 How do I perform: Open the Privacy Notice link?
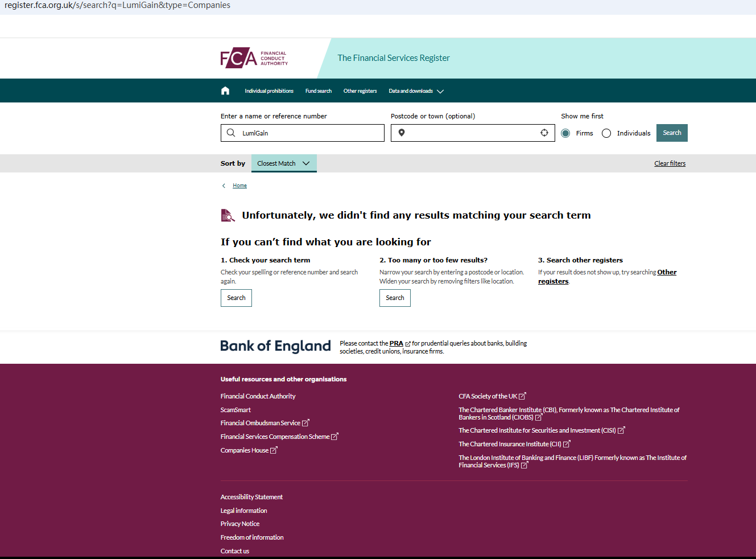click(x=240, y=524)
